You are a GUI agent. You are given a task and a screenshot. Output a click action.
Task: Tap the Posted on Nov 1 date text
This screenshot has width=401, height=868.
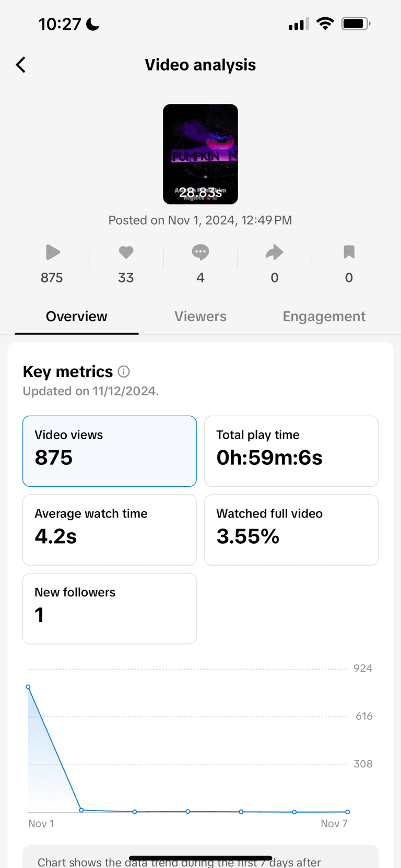pos(200,220)
